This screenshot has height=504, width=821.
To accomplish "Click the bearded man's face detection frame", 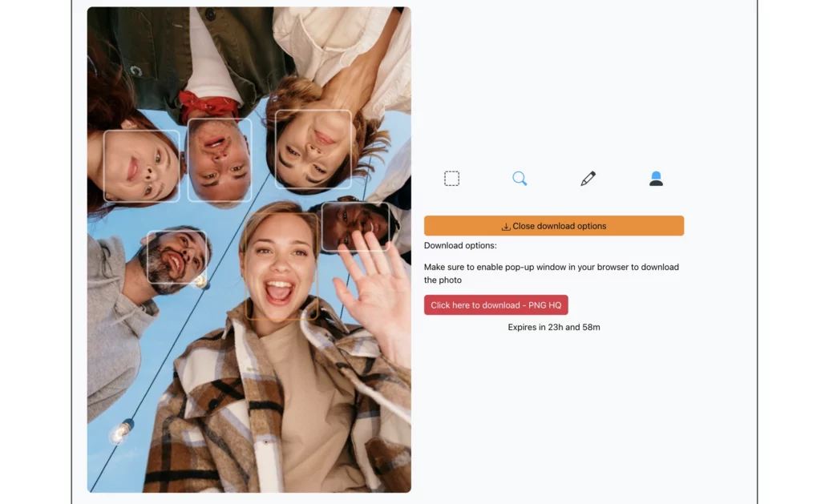I will (180, 259).
